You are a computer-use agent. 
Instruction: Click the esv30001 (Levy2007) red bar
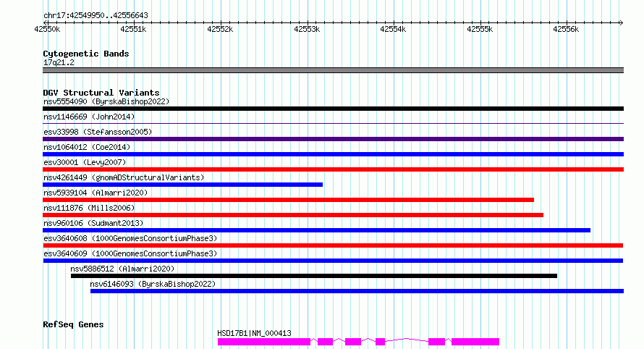tap(333, 169)
